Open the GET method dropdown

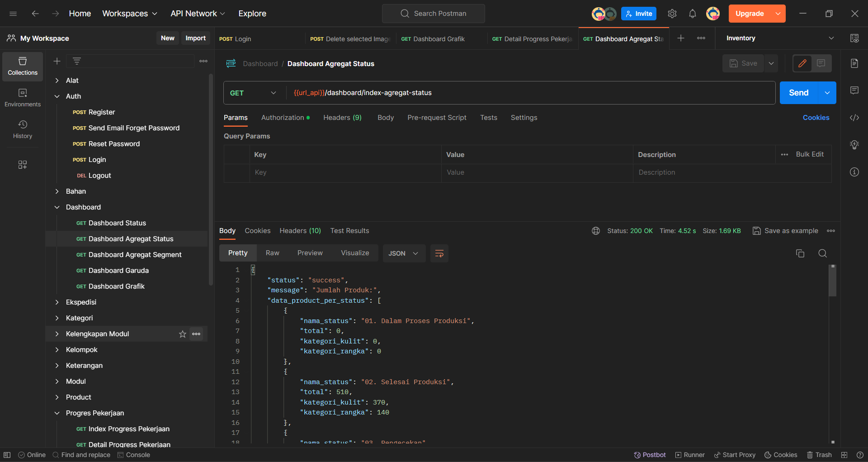point(253,93)
